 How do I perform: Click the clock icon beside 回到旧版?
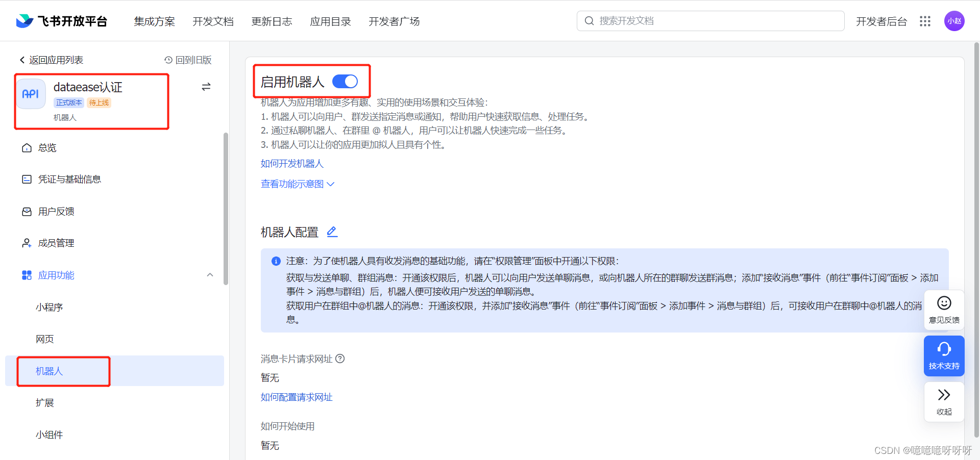coord(167,60)
